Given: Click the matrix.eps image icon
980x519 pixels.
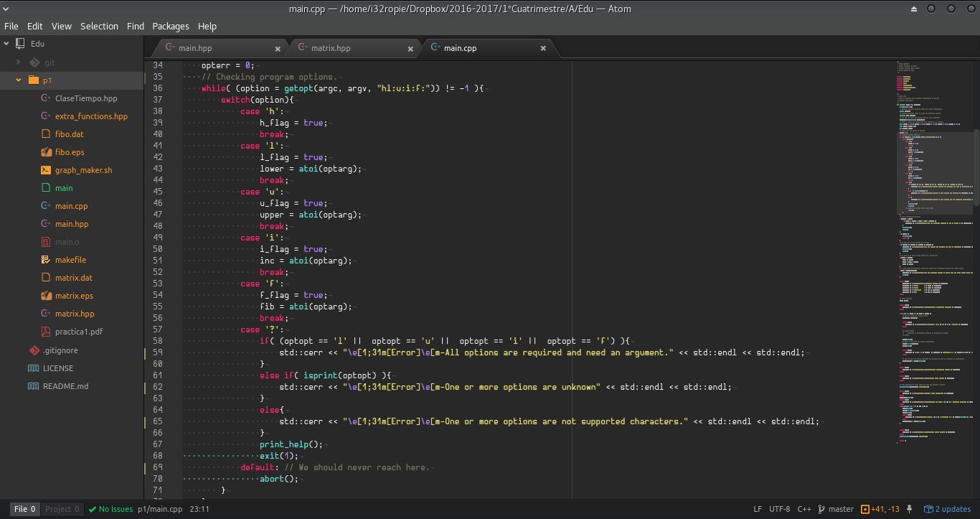Looking at the screenshot, I should (46, 296).
